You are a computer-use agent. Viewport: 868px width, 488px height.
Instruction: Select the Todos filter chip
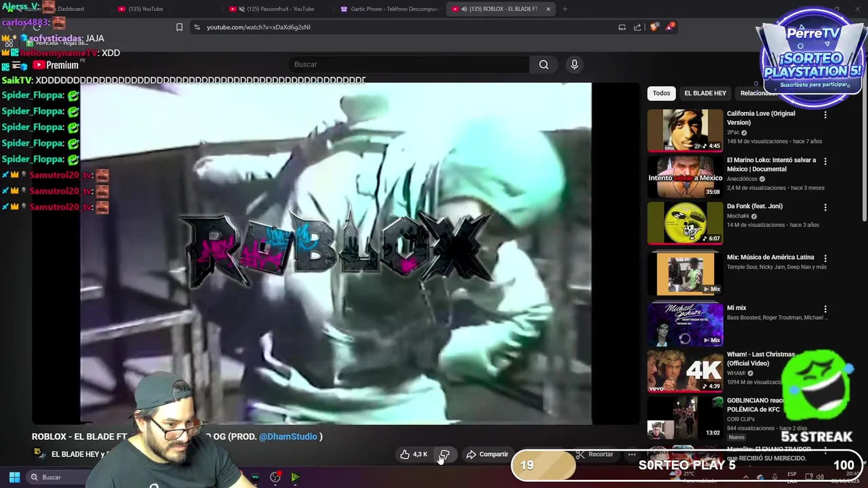coord(661,93)
